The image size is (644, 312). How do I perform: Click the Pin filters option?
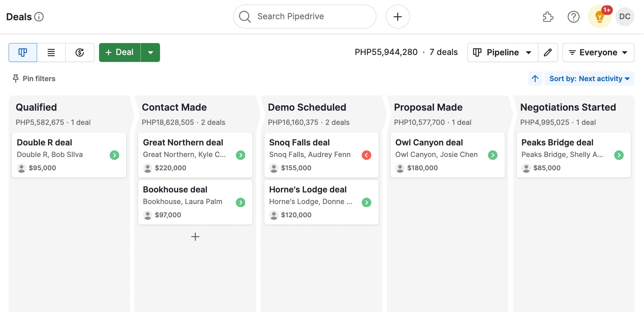coord(33,78)
